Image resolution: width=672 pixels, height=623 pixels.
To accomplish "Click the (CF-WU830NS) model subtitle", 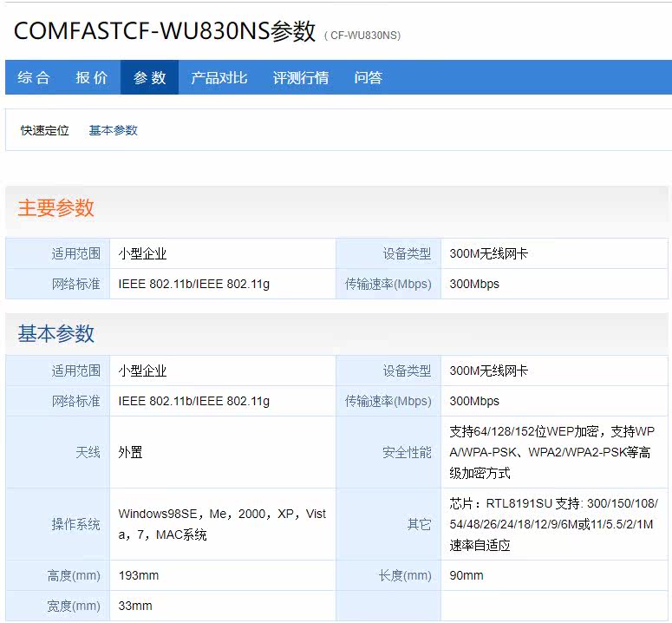I will coord(362,36).
